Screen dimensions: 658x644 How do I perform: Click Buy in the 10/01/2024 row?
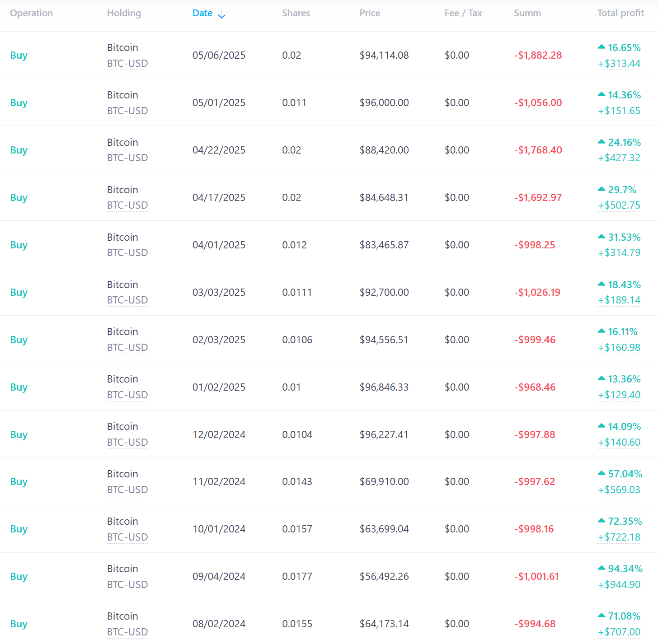click(x=19, y=529)
